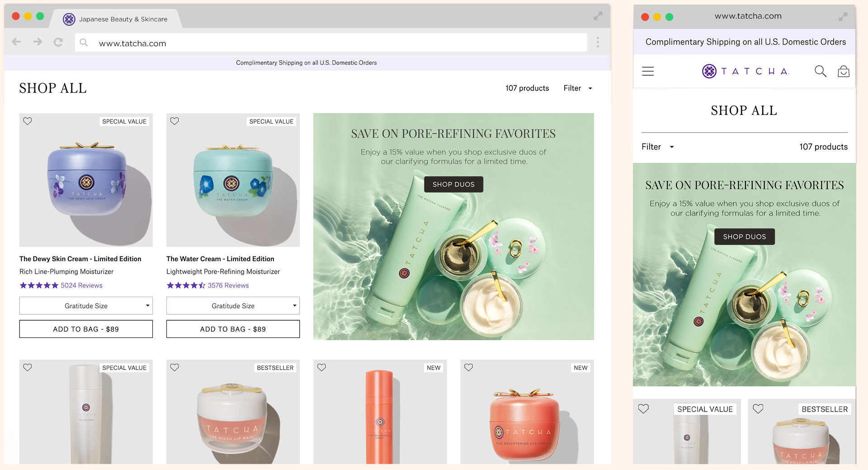The width and height of the screenshot is (868, 470).
Task: Open the browser three-dot menu
Action: (x=598, y=43)
